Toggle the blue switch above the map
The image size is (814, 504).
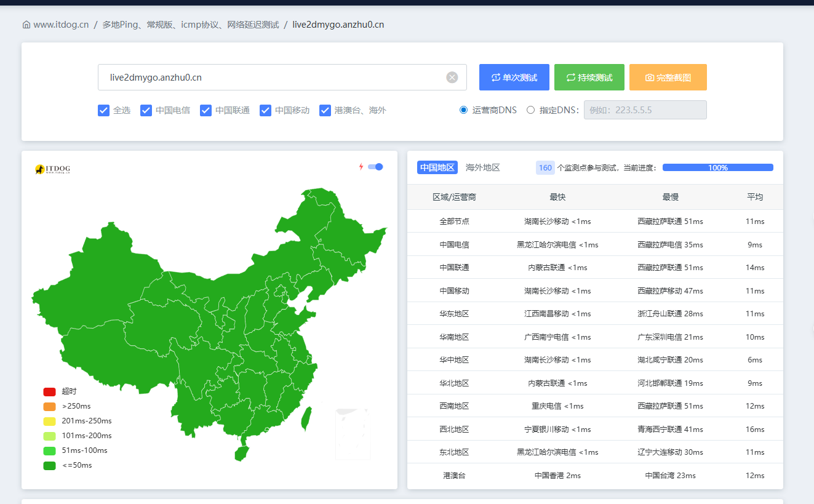[x=375, y=167]
